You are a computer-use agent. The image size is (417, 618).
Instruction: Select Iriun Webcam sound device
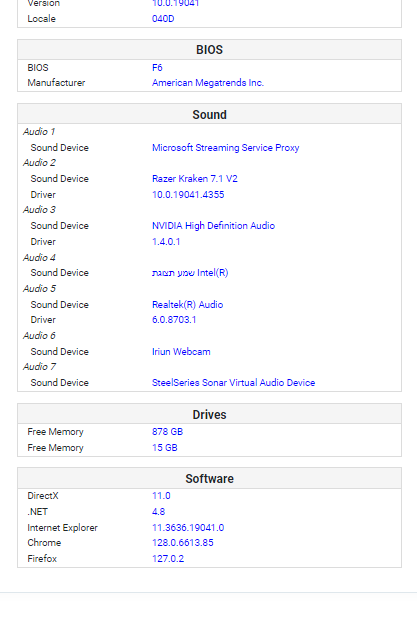click(x=181, y=352)
